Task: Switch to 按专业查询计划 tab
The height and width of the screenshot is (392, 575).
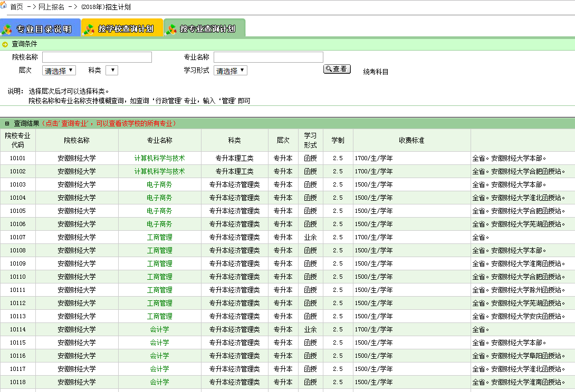Action: pyautogui.click(x=204, y=28)
